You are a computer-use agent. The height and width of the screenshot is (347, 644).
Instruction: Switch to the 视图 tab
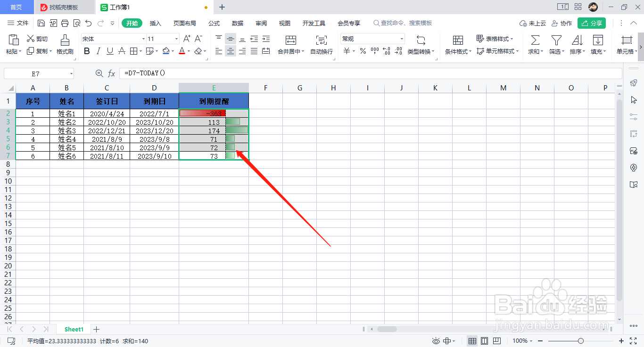pyautogui.click(x=285, y=23)
